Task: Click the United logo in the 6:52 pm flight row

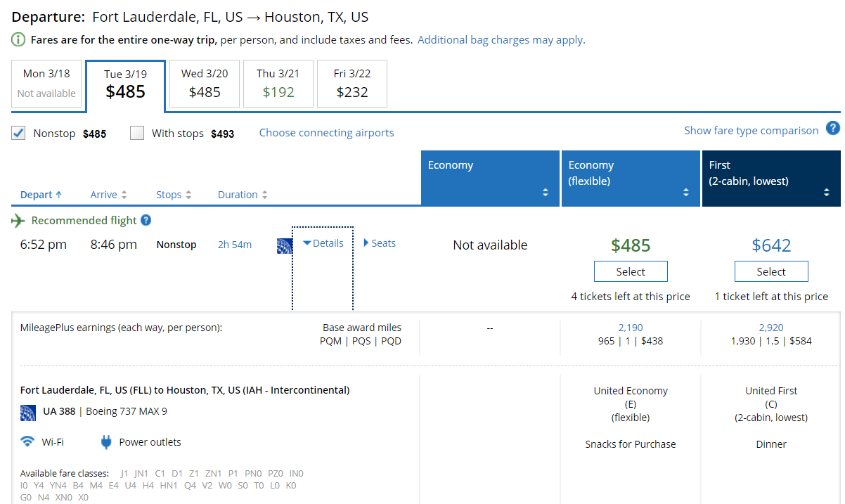Action: click(x=285, y=245)
